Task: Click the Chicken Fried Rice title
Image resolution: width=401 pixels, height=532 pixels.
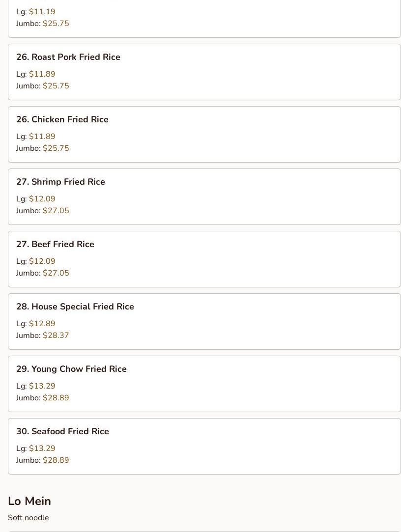Action: tap(62, 119)
